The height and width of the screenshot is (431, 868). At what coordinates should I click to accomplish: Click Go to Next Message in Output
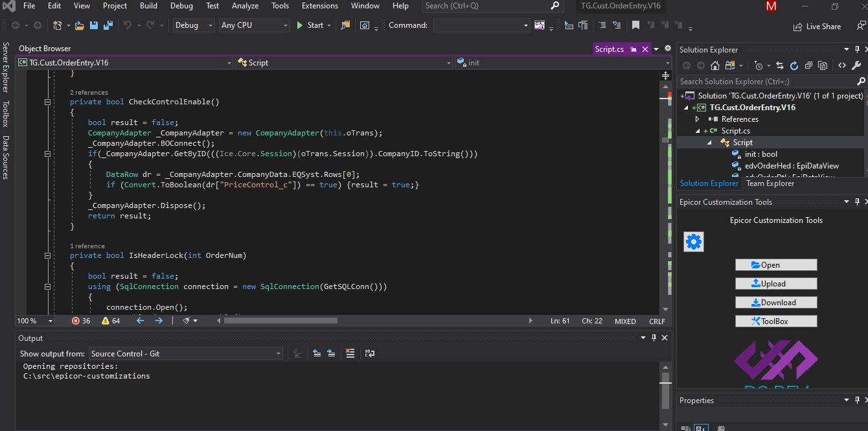pos(331,353)
